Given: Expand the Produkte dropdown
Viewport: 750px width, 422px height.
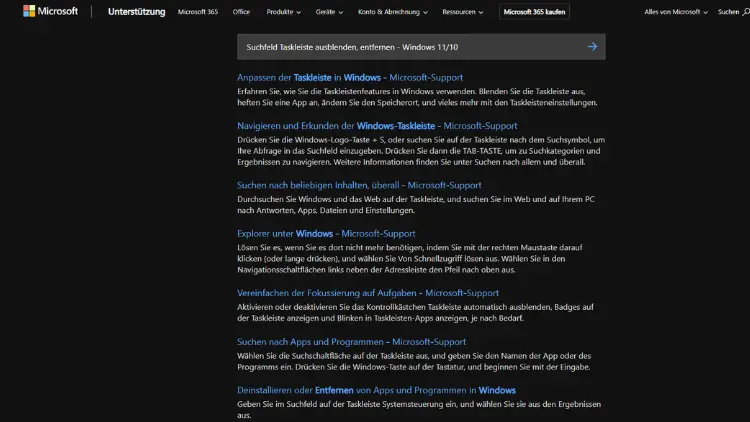Looking at the screenshot, I should tap(284, 12).
